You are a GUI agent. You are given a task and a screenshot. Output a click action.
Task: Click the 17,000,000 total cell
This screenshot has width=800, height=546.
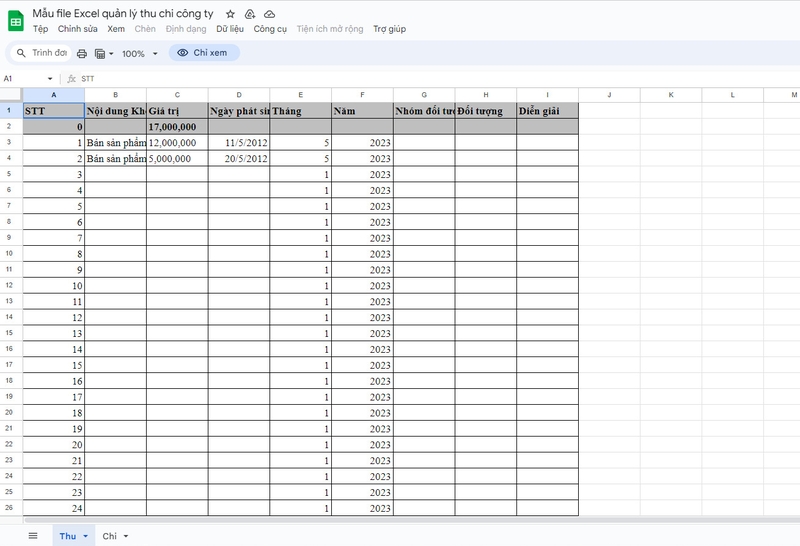click(177, 127)
